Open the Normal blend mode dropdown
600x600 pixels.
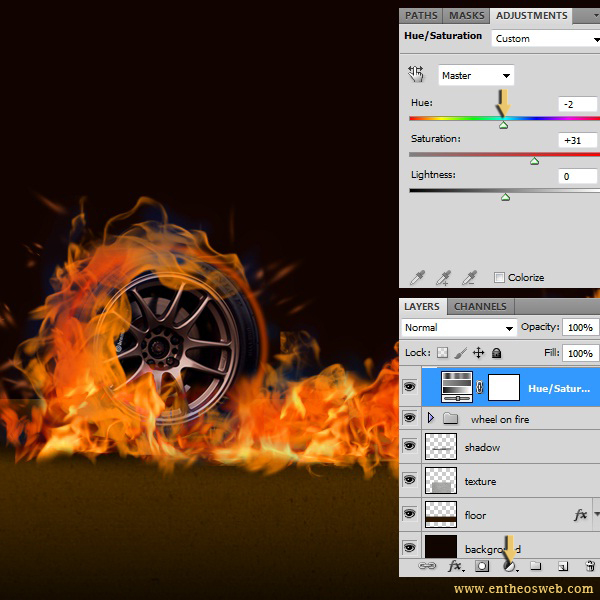pos(458,328)
